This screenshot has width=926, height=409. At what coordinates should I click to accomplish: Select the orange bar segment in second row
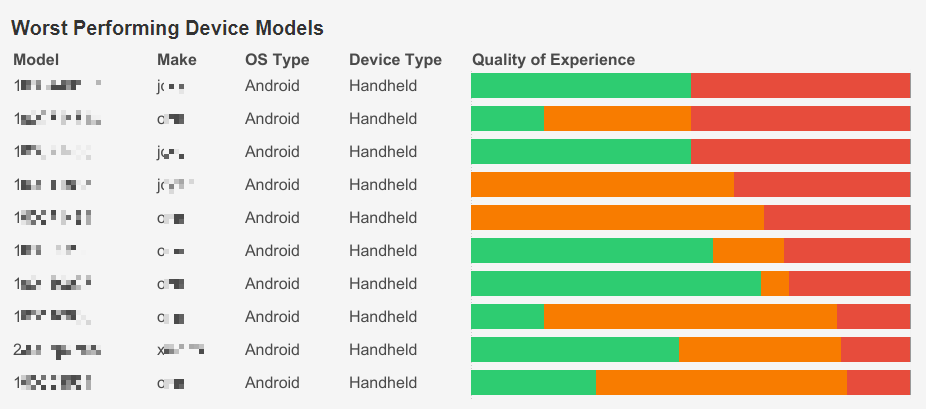617,119
